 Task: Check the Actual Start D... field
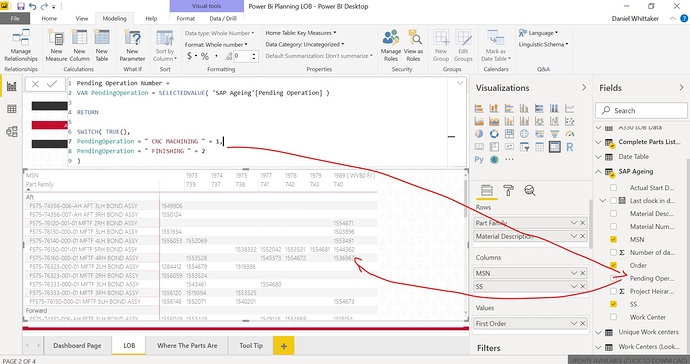click(613, 188)
